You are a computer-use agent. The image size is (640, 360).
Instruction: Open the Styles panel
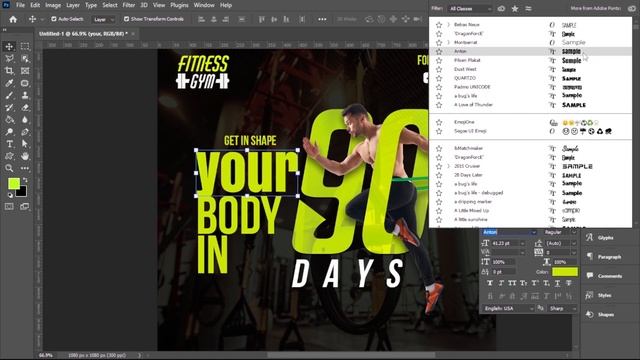click(x=604, y=295)
